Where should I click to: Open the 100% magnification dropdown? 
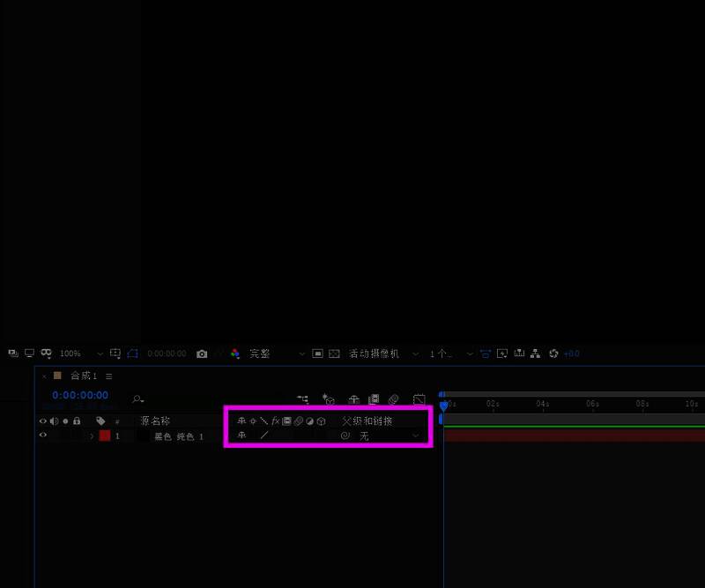pyautogui.click(x=81, y=354)
